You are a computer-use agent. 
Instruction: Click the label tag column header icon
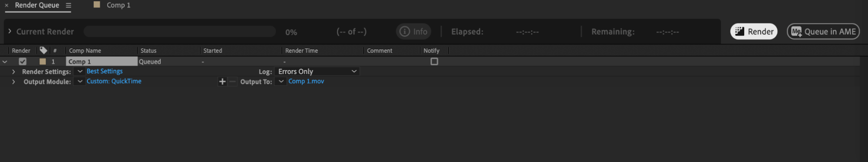tap(43, 50)
